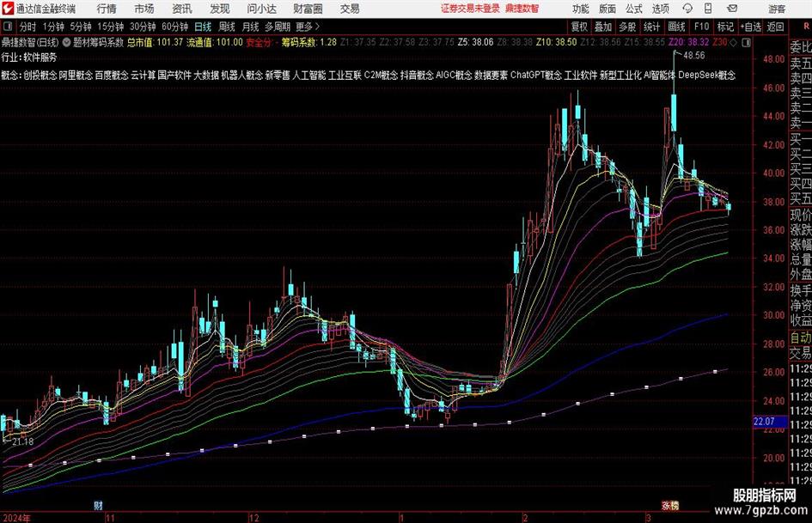
Task: Open the indicator dropdown beside 鼎捷数智(日线)
Action: click(67, 42)
